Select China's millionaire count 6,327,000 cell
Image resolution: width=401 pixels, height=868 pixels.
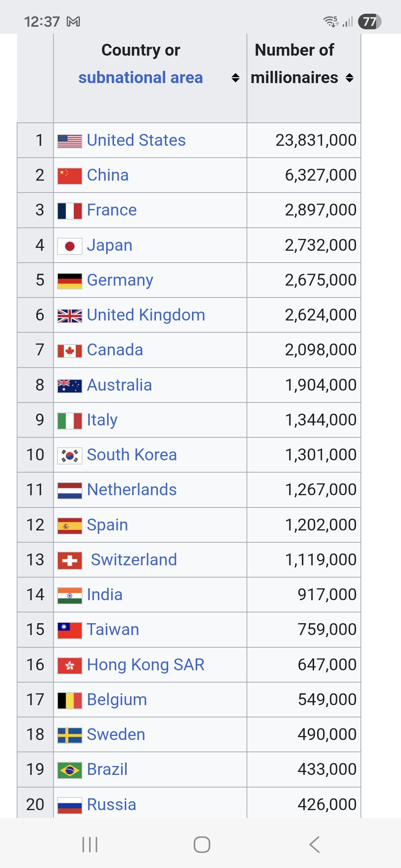click(320, 175)
